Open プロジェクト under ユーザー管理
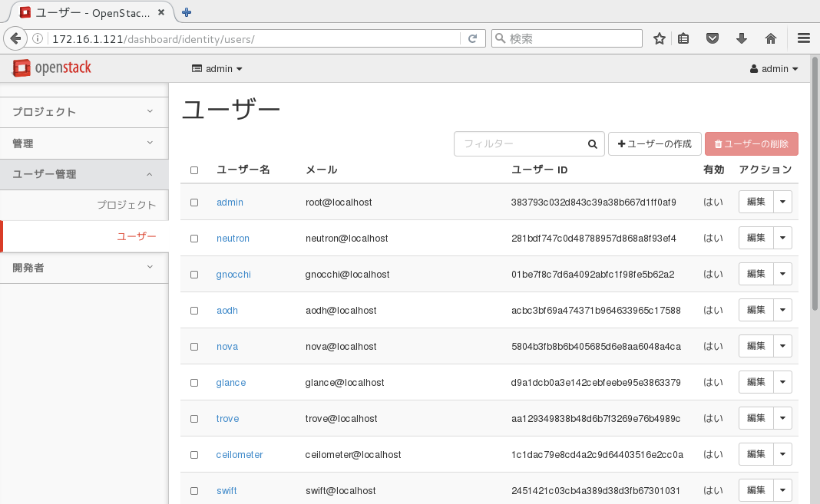Image resolution: width=820 pixels, height=504 pixels. (126, 205)
